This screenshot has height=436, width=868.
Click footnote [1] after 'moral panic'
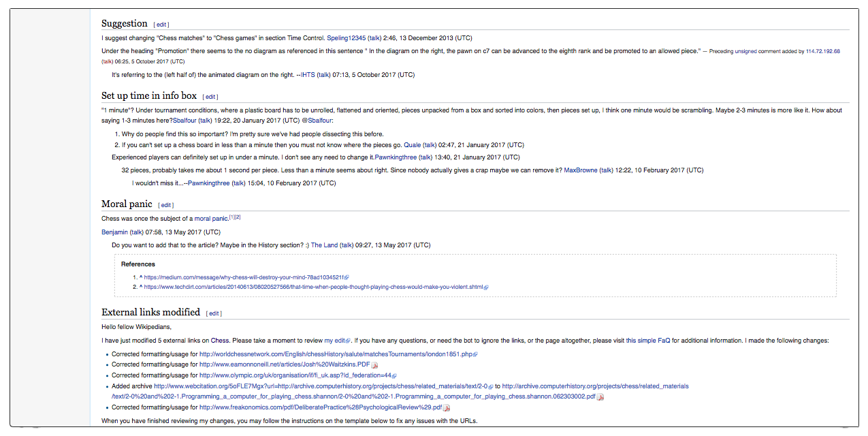pos(231,216)
